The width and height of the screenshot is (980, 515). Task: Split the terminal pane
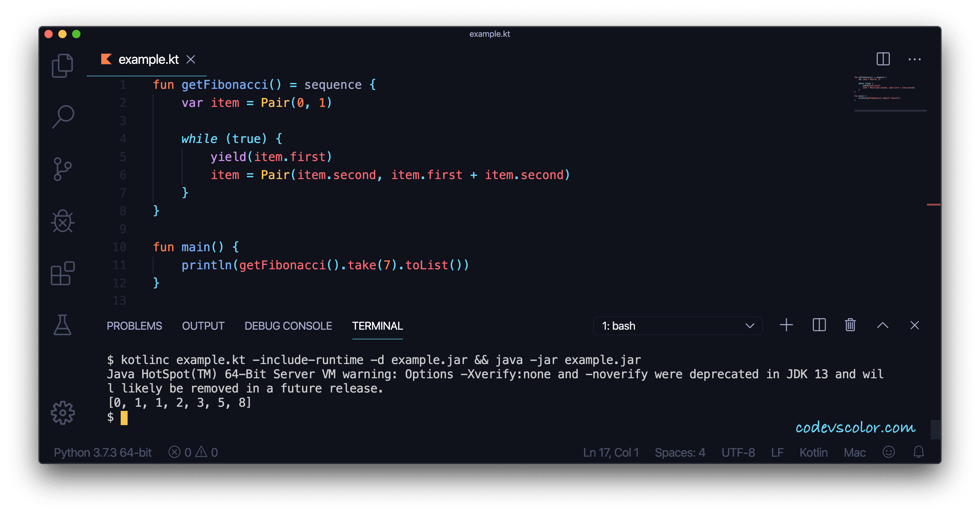[x=819, y=325]
